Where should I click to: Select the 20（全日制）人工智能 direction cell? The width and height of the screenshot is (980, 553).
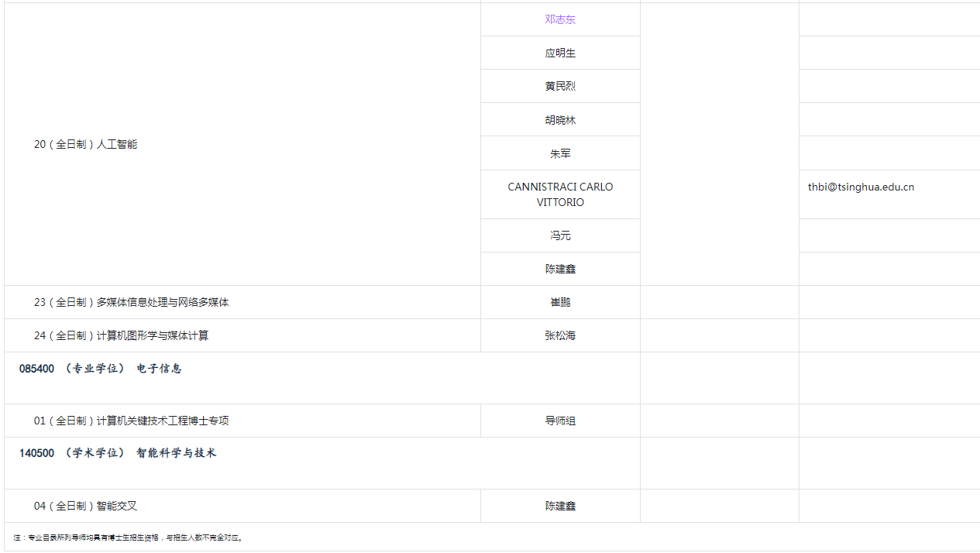(x=85, y=144)
